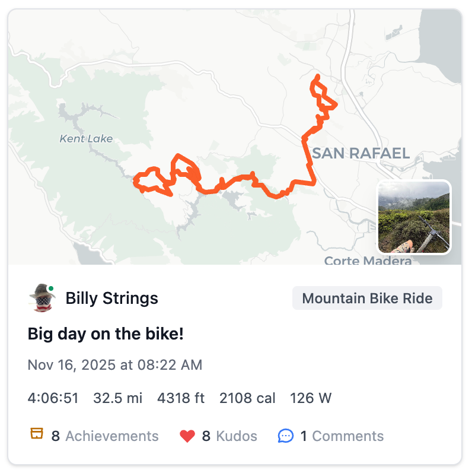The width and height of the screenshot is (472, 476).
Task: View the 8 Achievements link
Action: click(105, 436)
